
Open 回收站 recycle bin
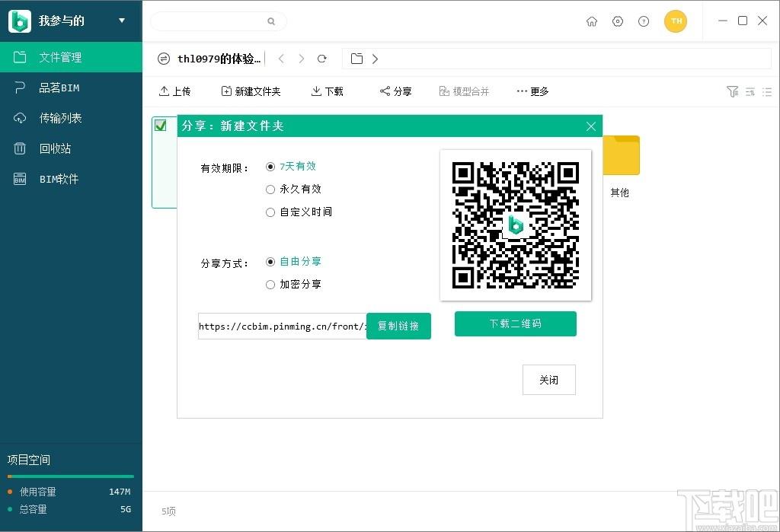(x=71, y=148)
